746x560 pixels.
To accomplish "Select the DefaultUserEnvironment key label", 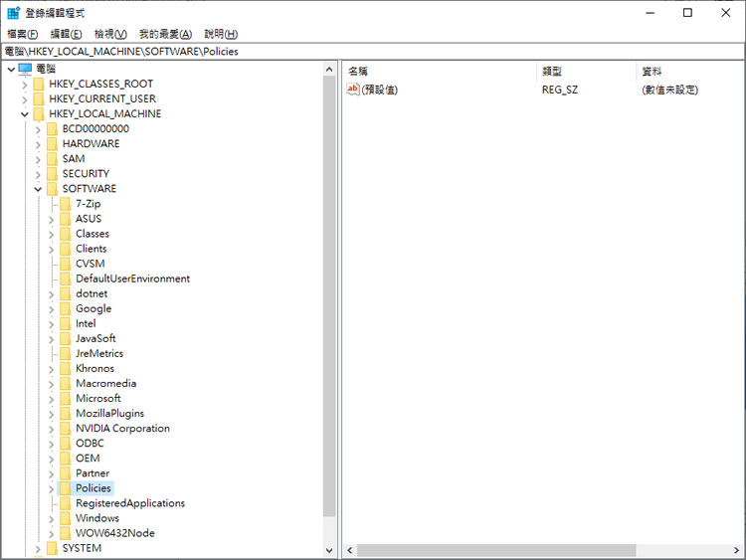I will pos(132,279).
